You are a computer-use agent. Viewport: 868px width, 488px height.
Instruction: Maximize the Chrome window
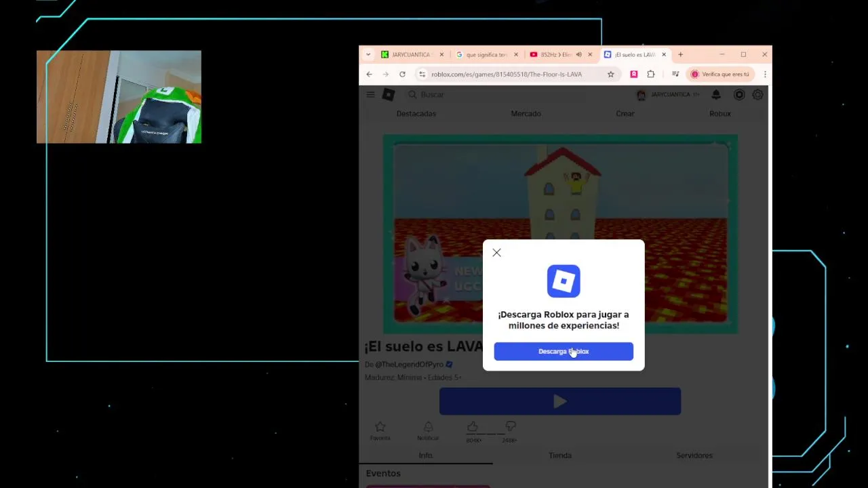[x=743, y=54]
